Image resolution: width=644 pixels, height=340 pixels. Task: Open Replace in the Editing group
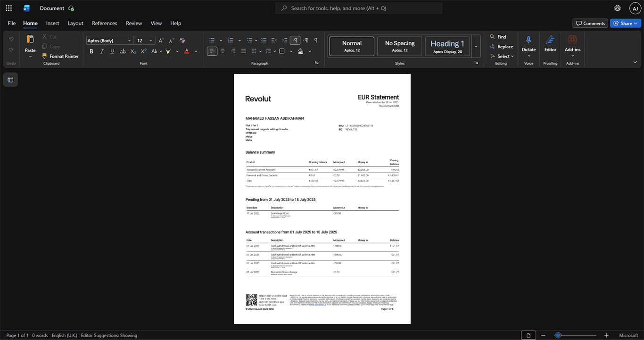(501, 47)
